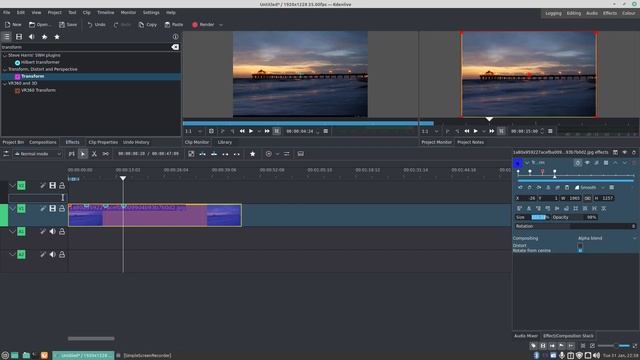Switch to the Project Notes tab

[470, 142]
